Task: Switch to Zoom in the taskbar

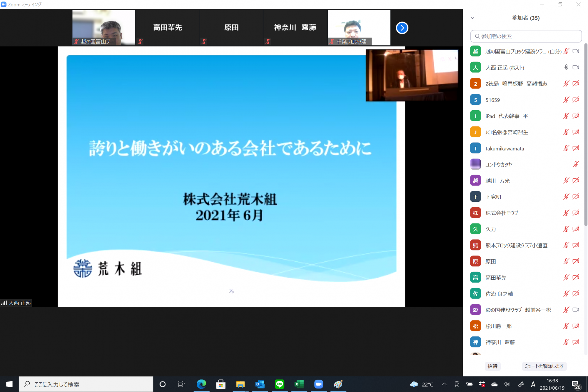Action: click(x=318, y=384)
